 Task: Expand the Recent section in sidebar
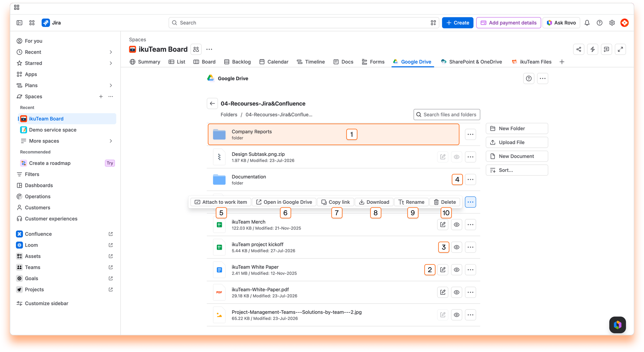(111, 52)
